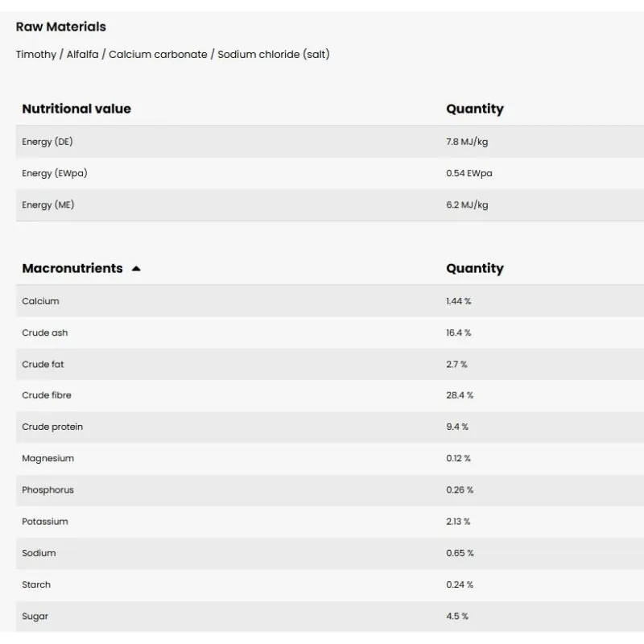Click the Sugar 4.5 % value
Screen dimensions: 644x644
[x=457, y=616]
